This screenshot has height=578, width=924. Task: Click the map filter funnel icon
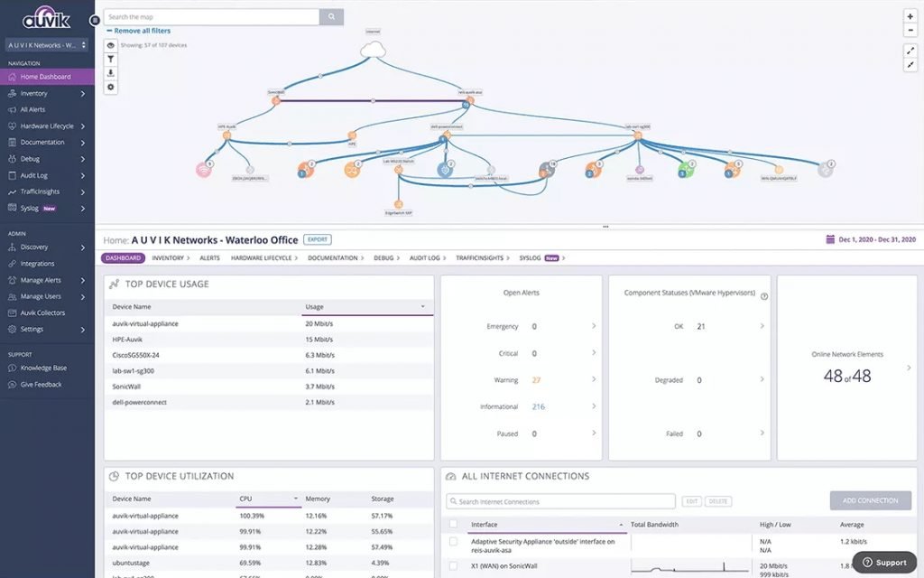(111, 59)
